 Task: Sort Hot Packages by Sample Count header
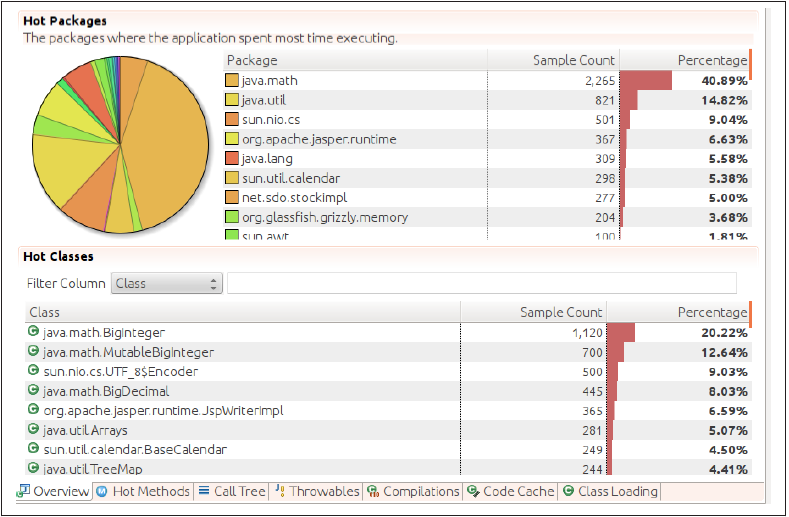click(x=554, y=60)
